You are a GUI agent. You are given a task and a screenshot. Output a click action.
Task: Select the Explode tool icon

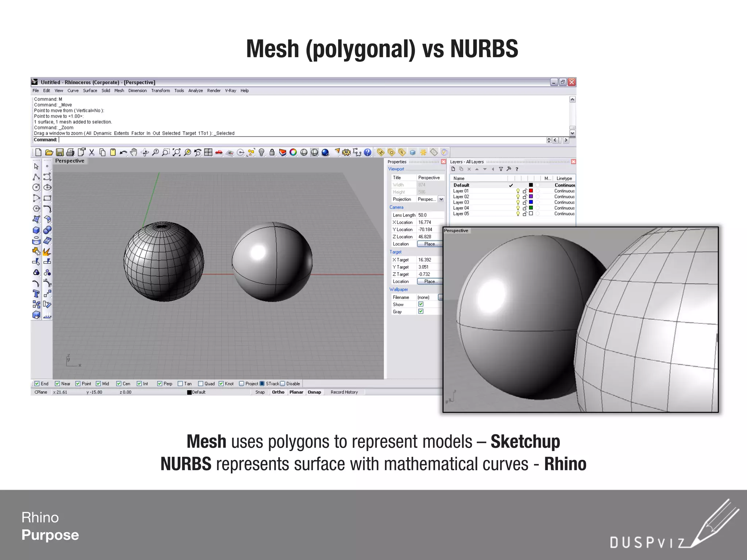(47, 252)
